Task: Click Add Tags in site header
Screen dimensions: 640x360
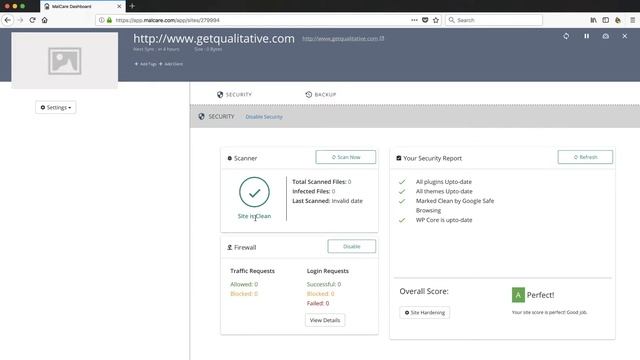Action: (x=145, y=64)
